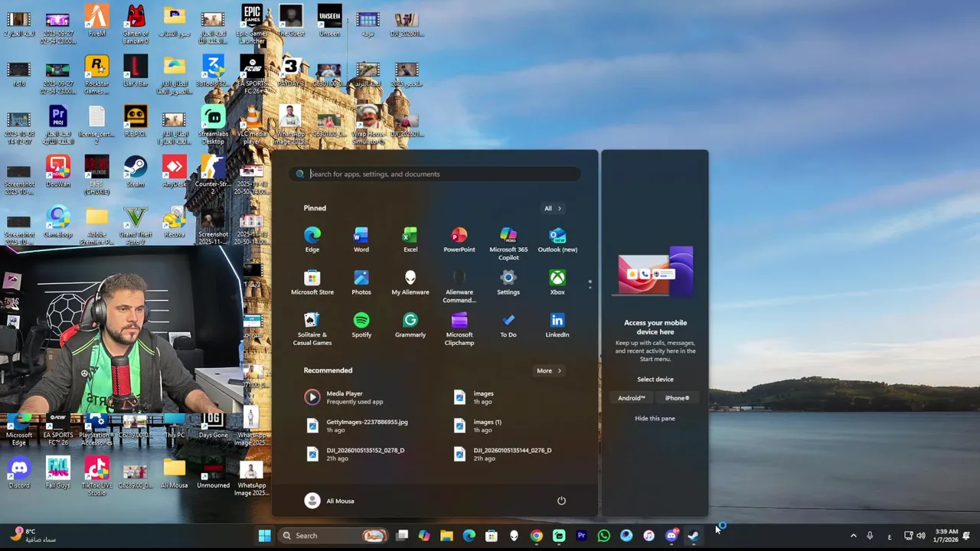Open GettyImages-2237886955.jpg recommended file
This screenshot has height=551, width=980.
coord(369,425)
